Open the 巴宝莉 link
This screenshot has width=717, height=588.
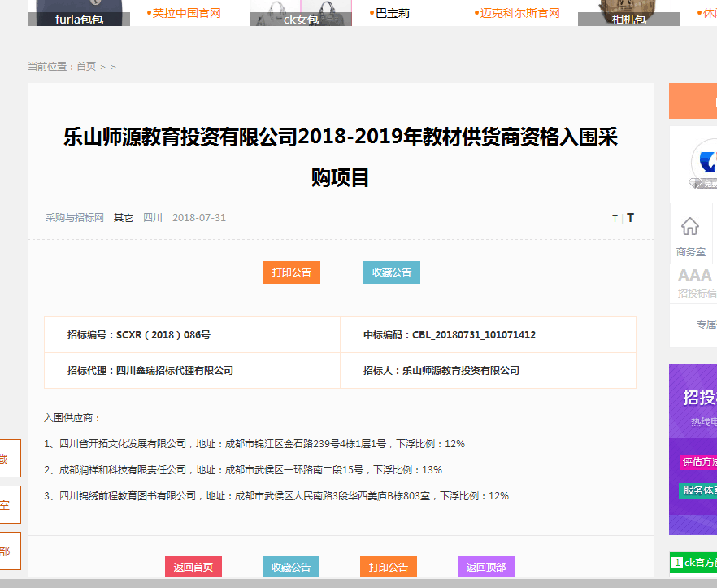click(x=393, y=13)
